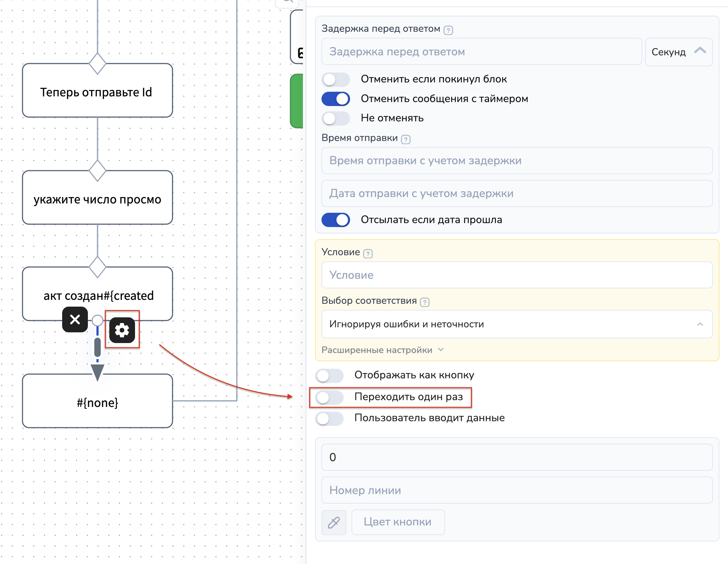The height and width of the screenshot is (564, 728).
Task: Click help icon next to Выбор соответствия
Action: click(424, 302)
